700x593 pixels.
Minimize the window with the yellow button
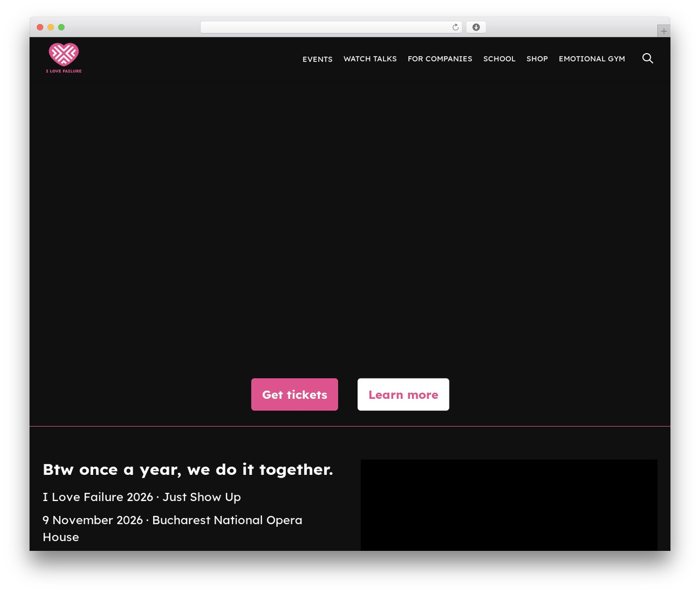(x=51, y=27)
